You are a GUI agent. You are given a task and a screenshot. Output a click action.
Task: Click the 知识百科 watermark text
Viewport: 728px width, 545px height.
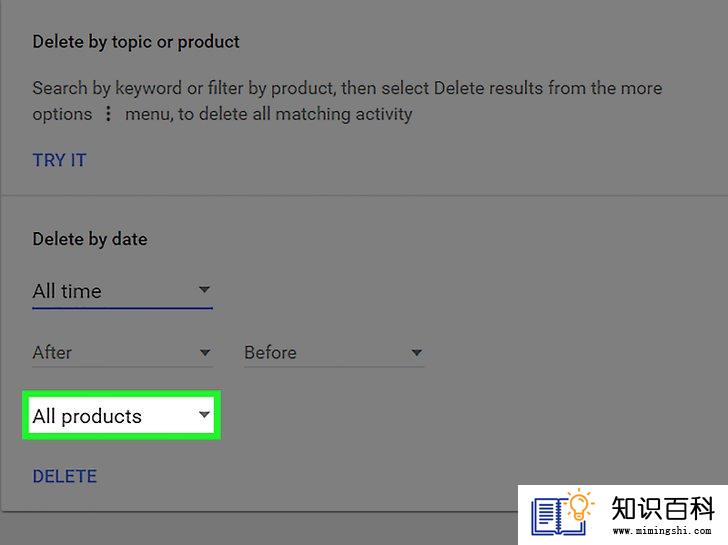662,508
